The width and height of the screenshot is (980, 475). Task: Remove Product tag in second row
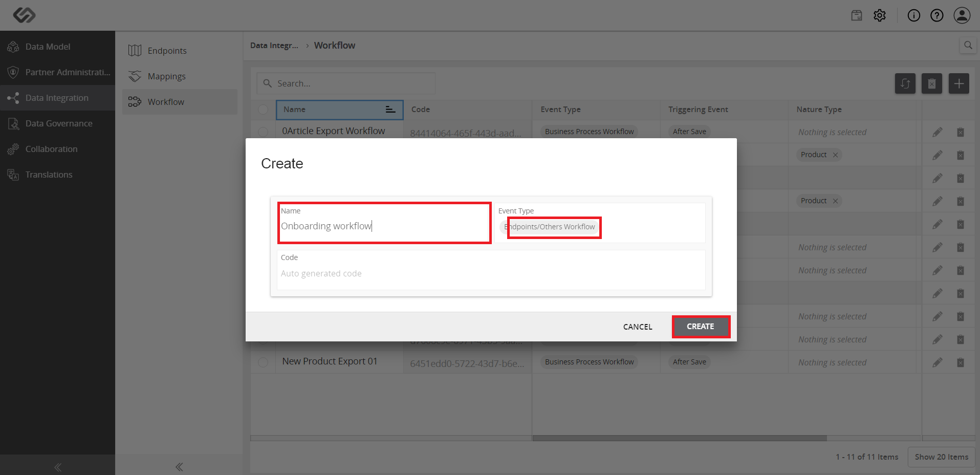pos(835,155)
